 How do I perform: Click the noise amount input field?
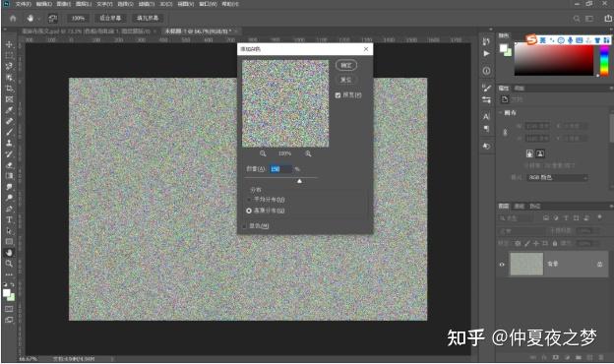click(280, 169)
